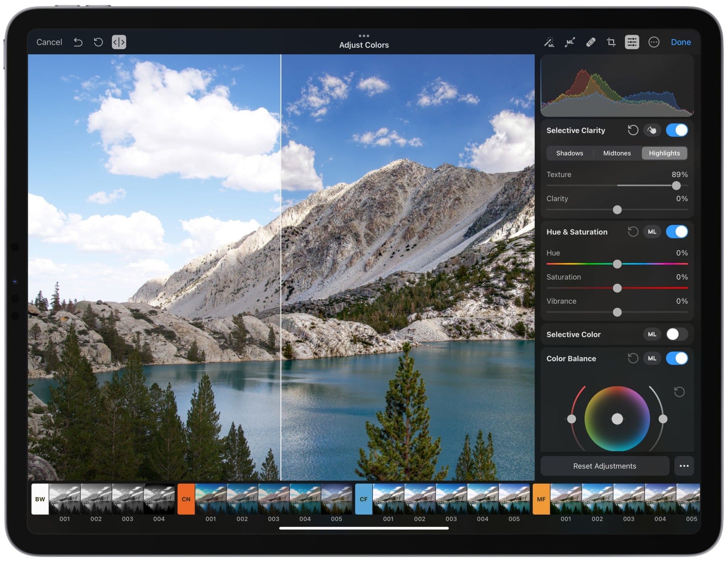Click the undo arrow icon
Image resolution: width=728 pixels, height=563 pixels.
coord(78,42)
